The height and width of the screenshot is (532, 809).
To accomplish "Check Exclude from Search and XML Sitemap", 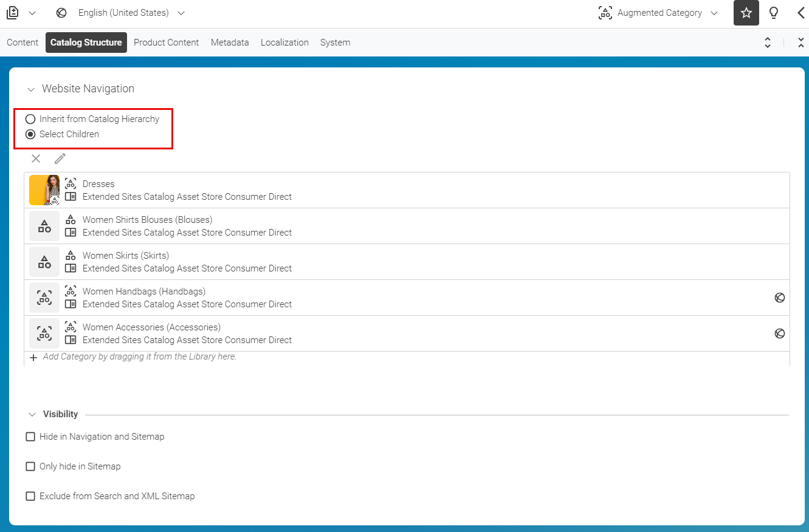I will coord(30,496).
